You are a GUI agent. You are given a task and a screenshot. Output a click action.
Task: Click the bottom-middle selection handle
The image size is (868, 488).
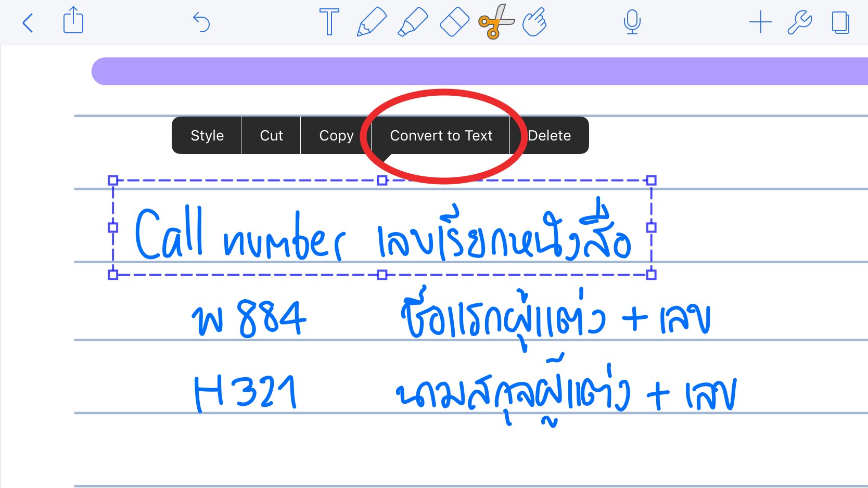click(382, 274)
